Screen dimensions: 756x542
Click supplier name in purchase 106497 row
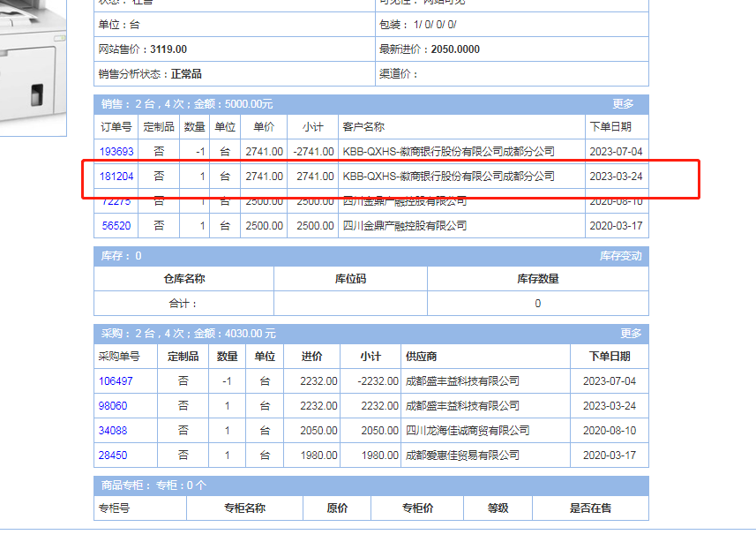coord(462,381)
